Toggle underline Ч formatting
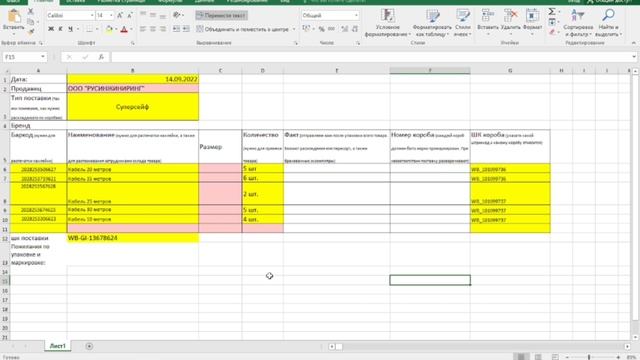Screen dimensions: 640x360 coord(70,29)
